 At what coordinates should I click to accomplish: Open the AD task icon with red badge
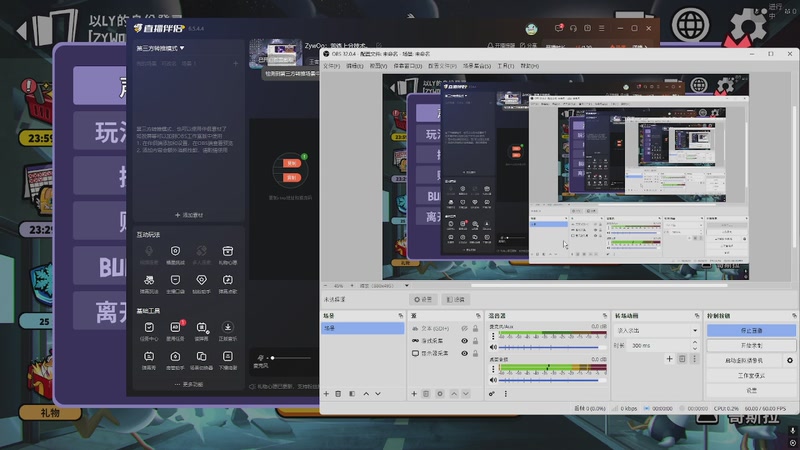point(176,327)
